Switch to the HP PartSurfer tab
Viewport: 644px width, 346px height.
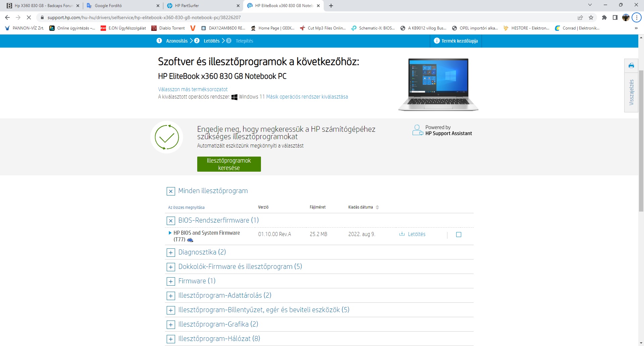coord(204,6)
